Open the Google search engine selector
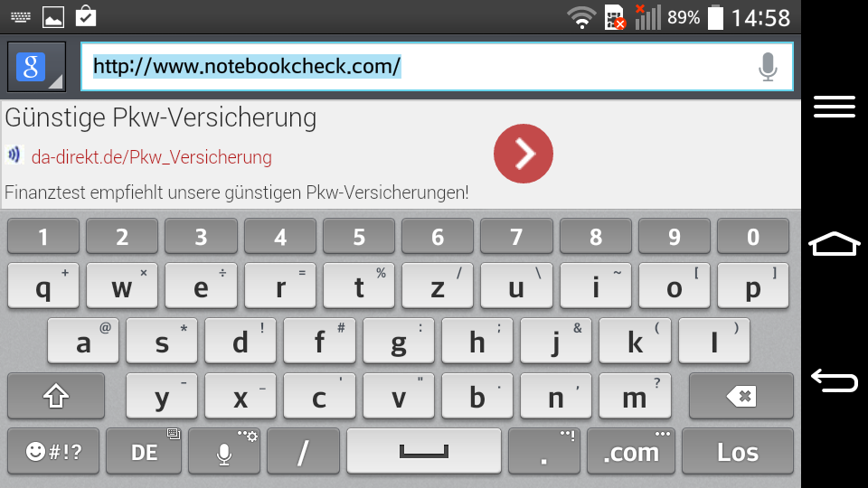 (36, 67)
